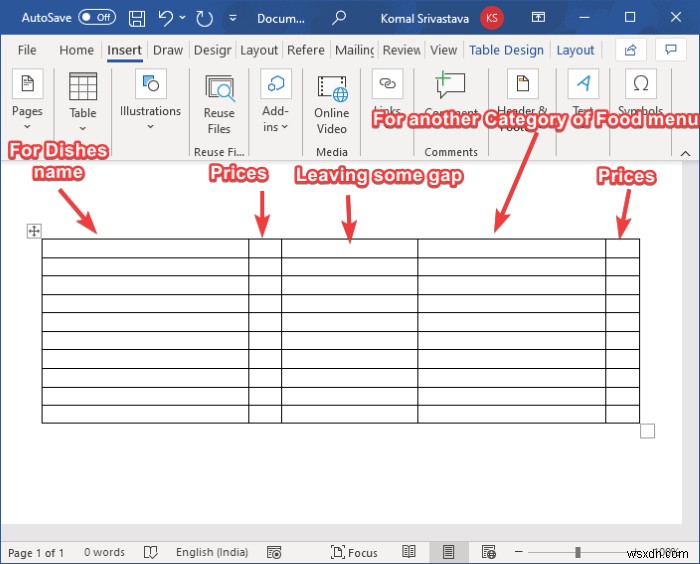Click the Text group icon

(583, 84)
